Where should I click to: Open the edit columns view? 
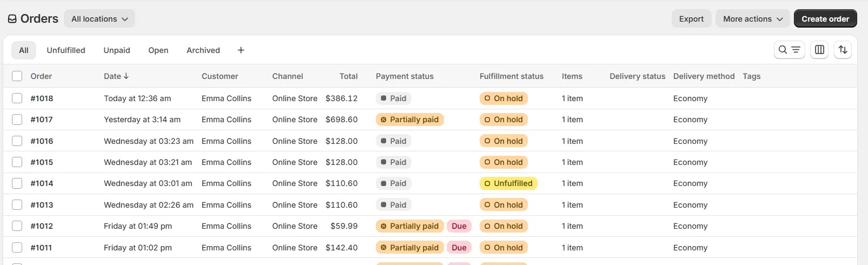[819, 50]
